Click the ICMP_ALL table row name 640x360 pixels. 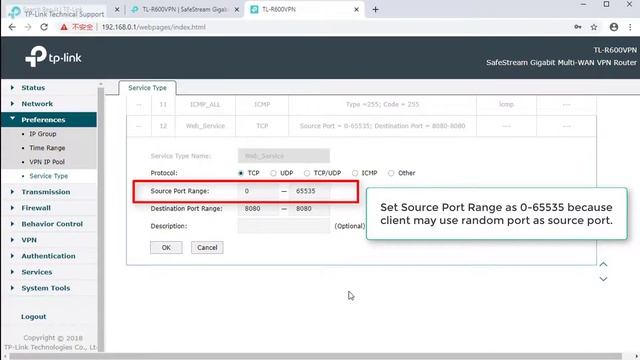pos(205,104)
